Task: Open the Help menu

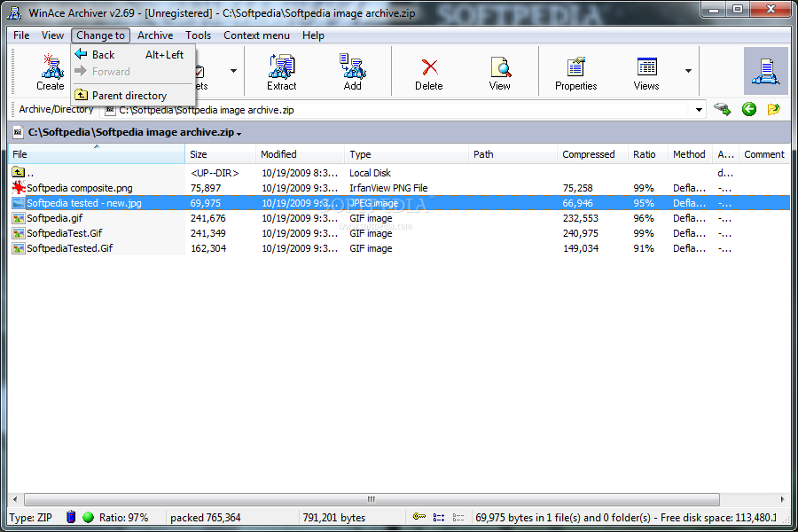Action: click(313, 35)
